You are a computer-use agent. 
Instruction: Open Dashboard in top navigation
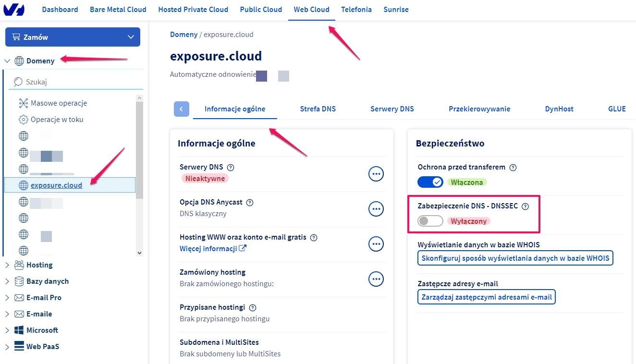point(60,10)
